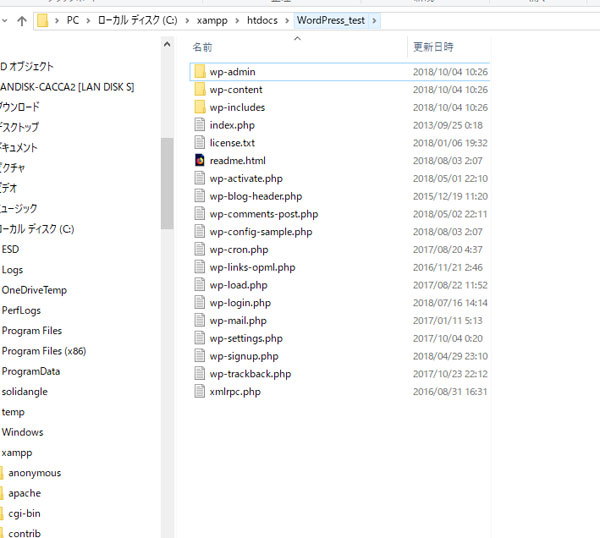600x538 pixels.
Task: Select solidangle folder in tree
Action: [25, 391]
